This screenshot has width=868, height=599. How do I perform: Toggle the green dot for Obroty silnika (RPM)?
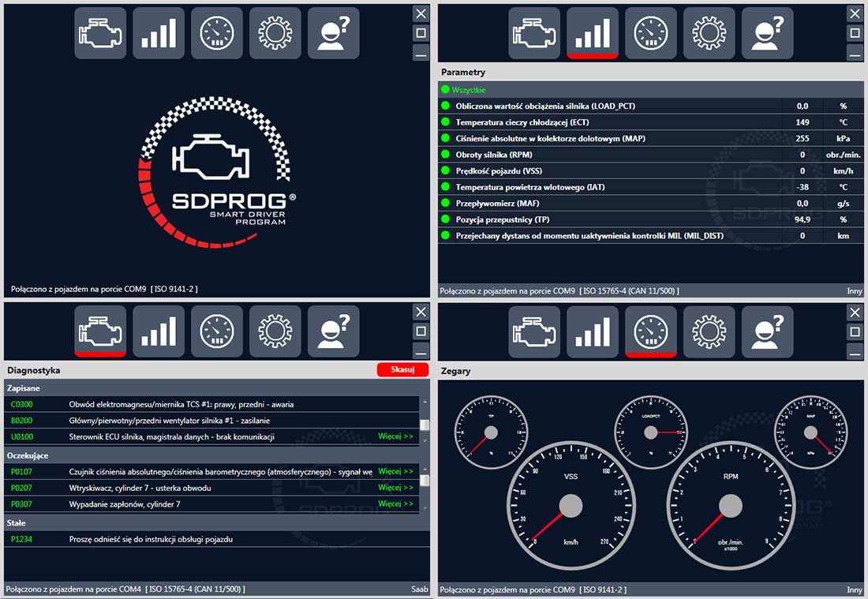coord(446,155)
